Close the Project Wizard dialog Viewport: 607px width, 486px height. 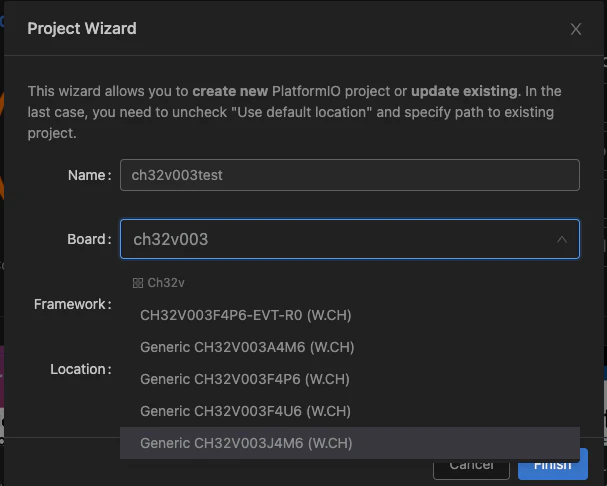pyautogui.click(x=576, y=29)
